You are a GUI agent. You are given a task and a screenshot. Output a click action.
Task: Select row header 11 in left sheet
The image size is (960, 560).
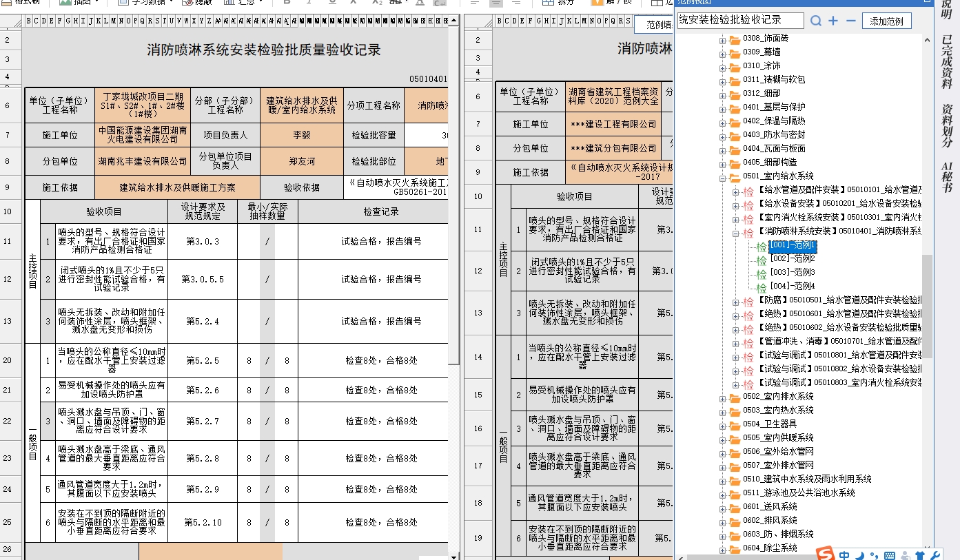pyautogui.click(x=8, y=242)
